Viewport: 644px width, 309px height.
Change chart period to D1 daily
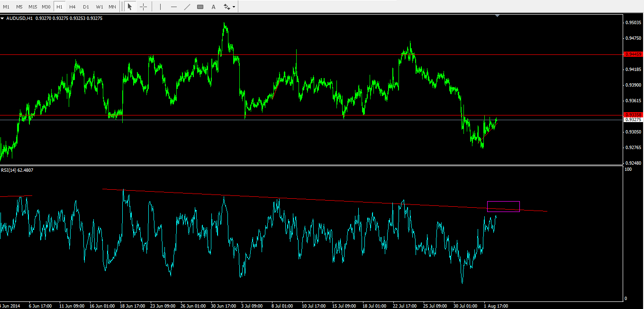[86, 7]
